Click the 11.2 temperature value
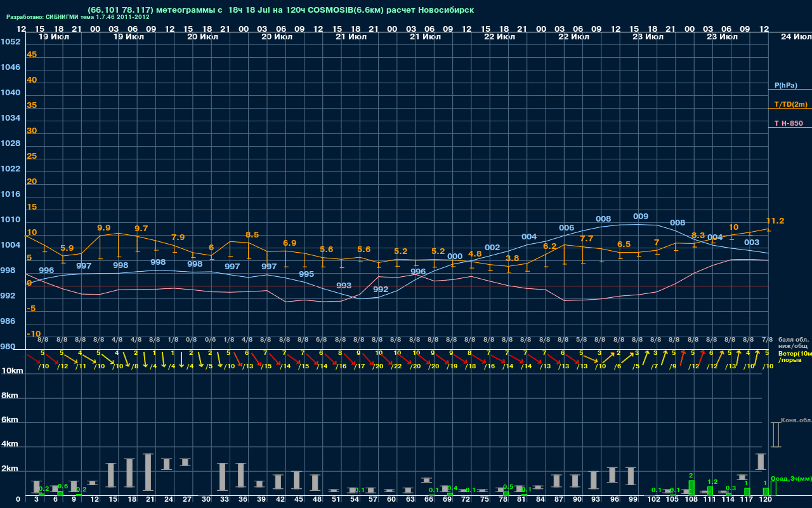This screenshot has height=508, width=812. click(x=775, y=221)
